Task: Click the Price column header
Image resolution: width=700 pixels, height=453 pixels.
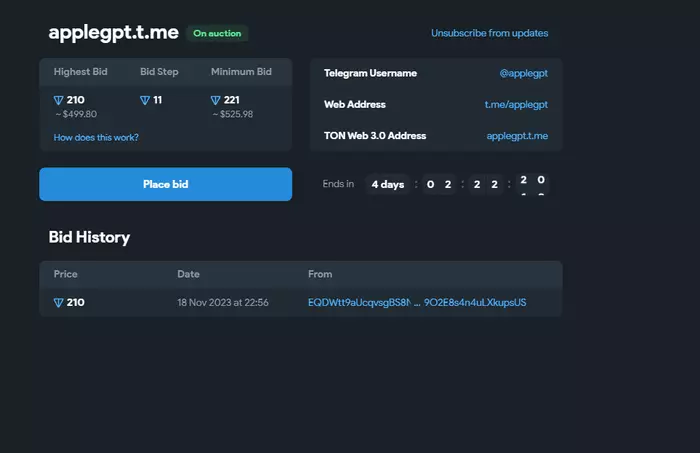Action: (x=66, y=274)
